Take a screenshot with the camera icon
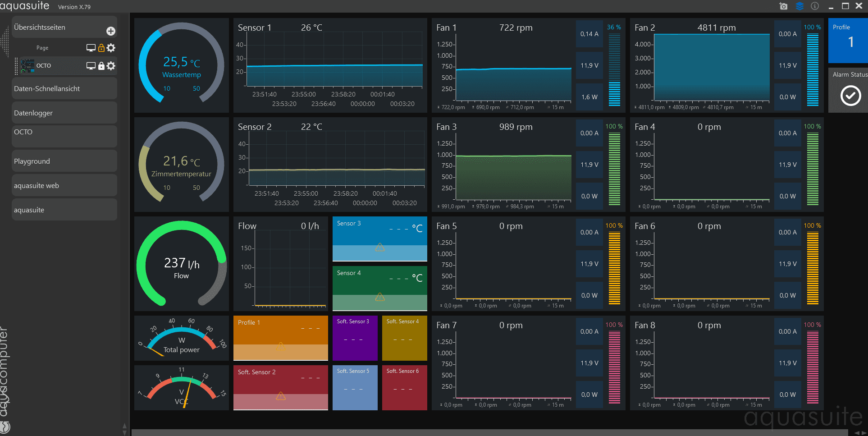Viewport: 868px width, 436px height. [x=784, y=6]
